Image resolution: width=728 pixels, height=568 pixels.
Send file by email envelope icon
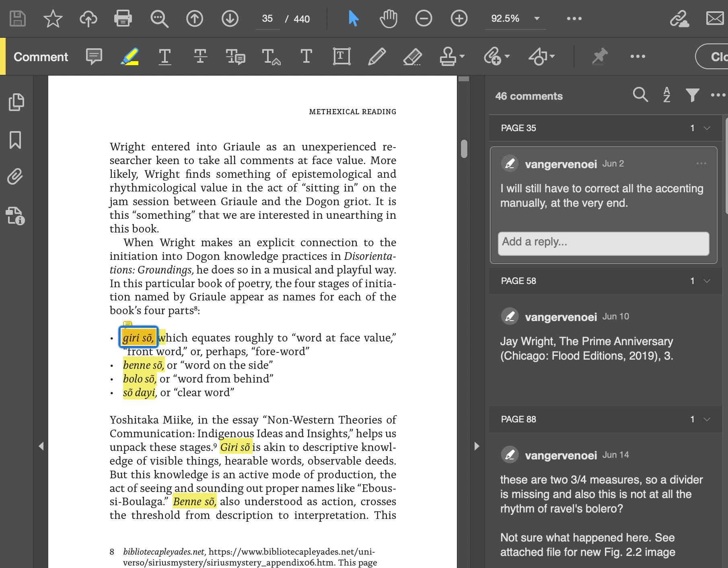click(715, 19)
